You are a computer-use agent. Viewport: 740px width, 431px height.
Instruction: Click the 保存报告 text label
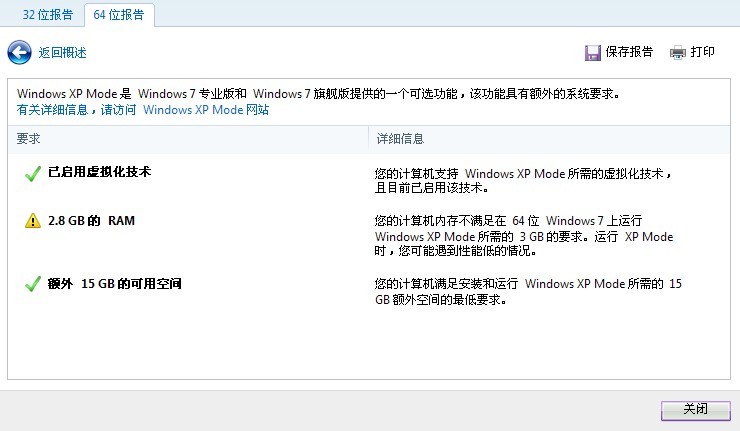629,52
